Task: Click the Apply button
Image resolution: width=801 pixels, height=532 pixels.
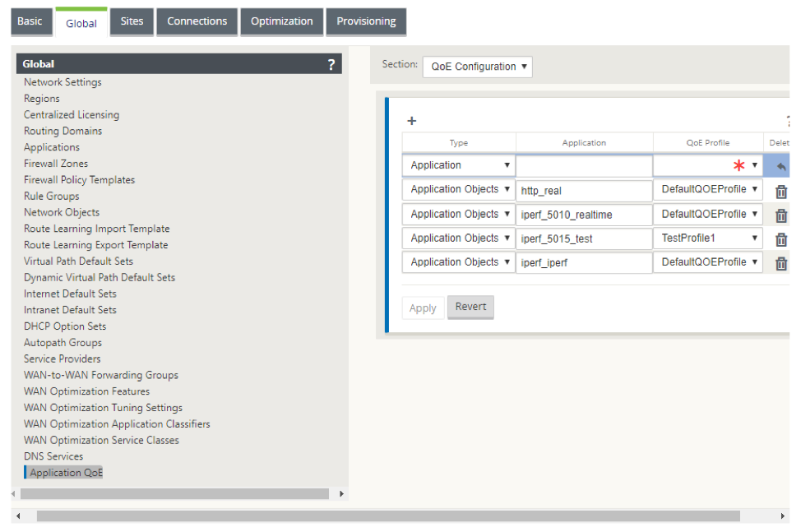Action: (x=423, y=308)
